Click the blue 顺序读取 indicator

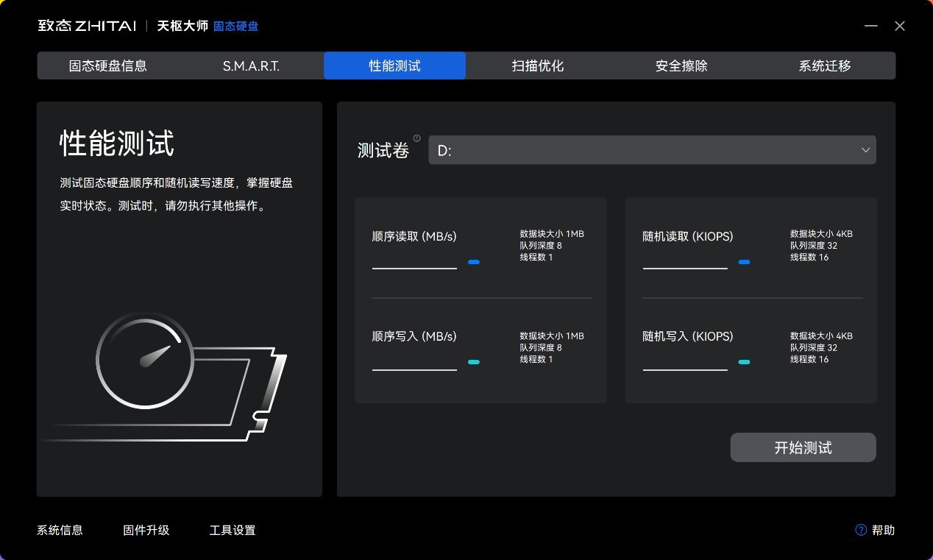click(474, 262)
